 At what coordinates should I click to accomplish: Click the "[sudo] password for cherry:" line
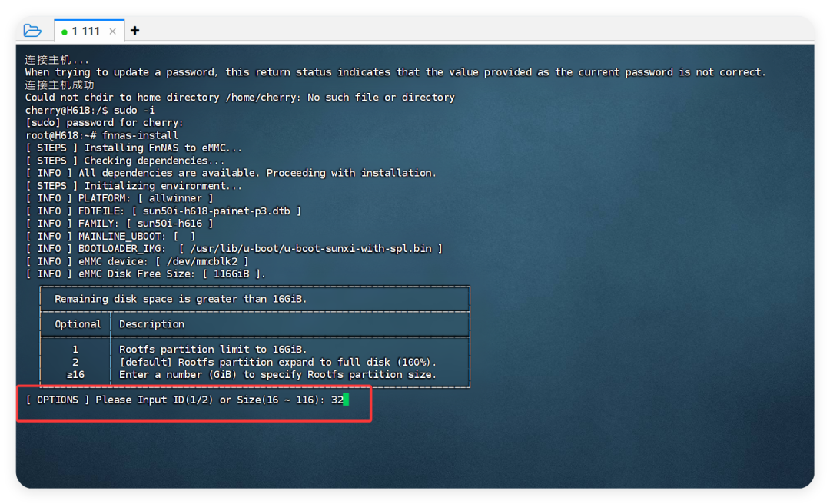105,122
